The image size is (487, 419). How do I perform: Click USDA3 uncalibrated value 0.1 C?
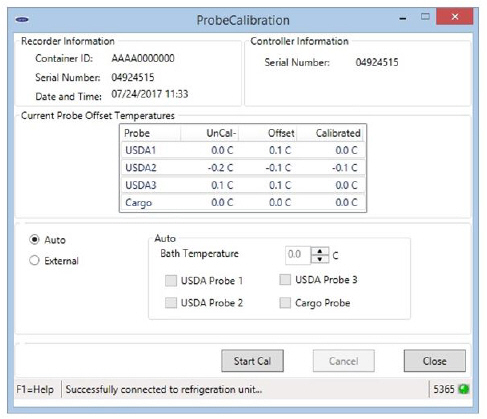coord(222,185)
